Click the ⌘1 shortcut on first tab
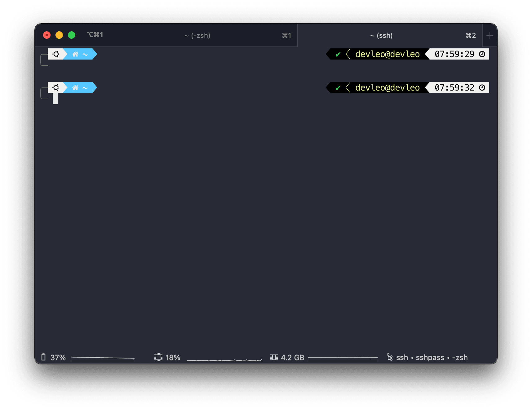The image size is (532, 410). click(286, 35)
